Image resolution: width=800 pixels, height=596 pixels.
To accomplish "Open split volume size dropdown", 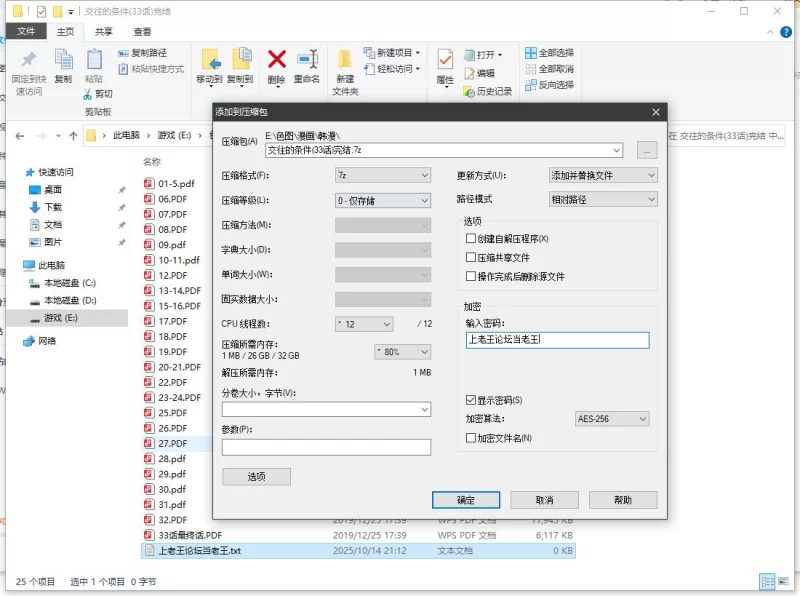I will 424,409.
